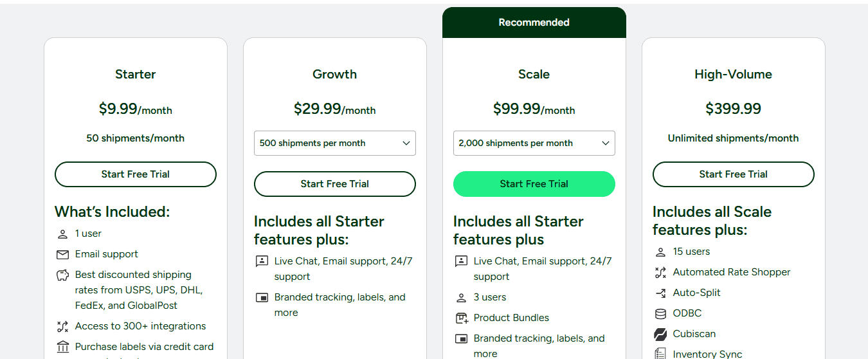Screen dimensions: 868x359
Task: Click the Auto-Split arrow icon
Action: [660, 293]
